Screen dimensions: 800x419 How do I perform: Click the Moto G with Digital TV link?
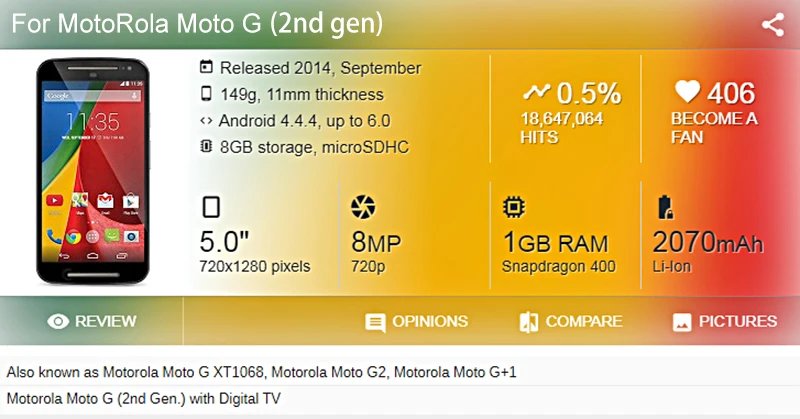pyautogui.click(x=144, y=398)
